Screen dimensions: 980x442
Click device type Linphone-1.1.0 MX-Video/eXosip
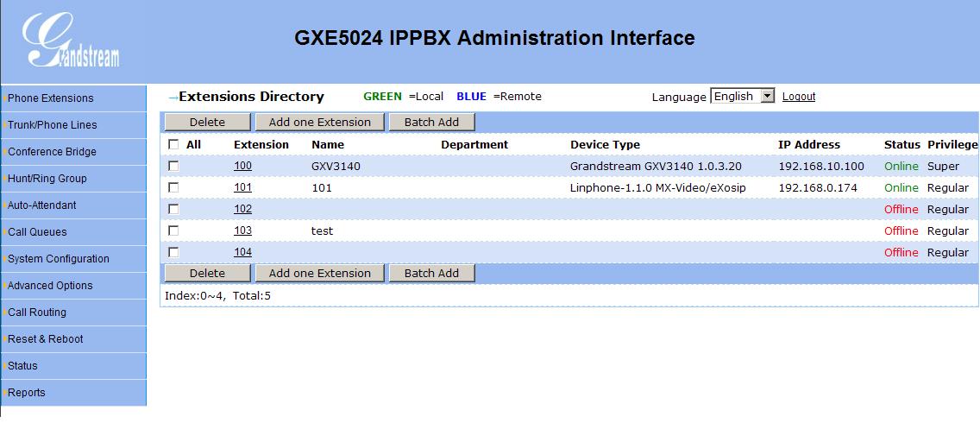(x=658, y=187)
